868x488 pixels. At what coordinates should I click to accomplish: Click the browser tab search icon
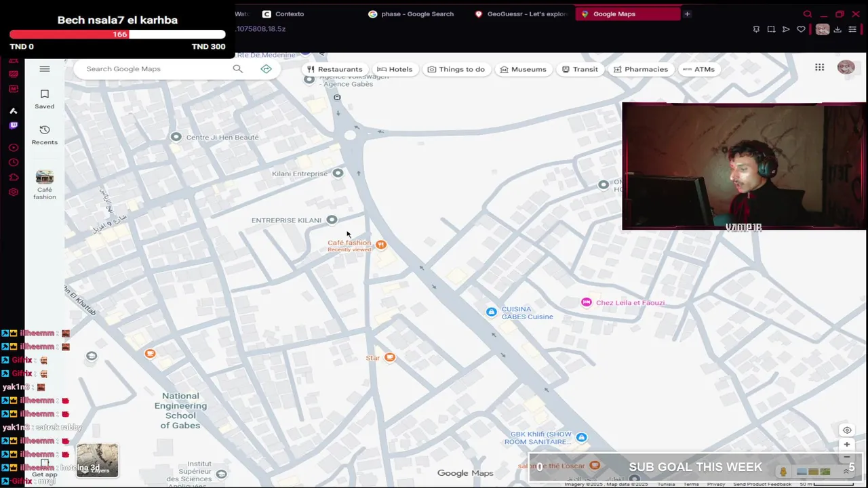(x=808, y=14)
